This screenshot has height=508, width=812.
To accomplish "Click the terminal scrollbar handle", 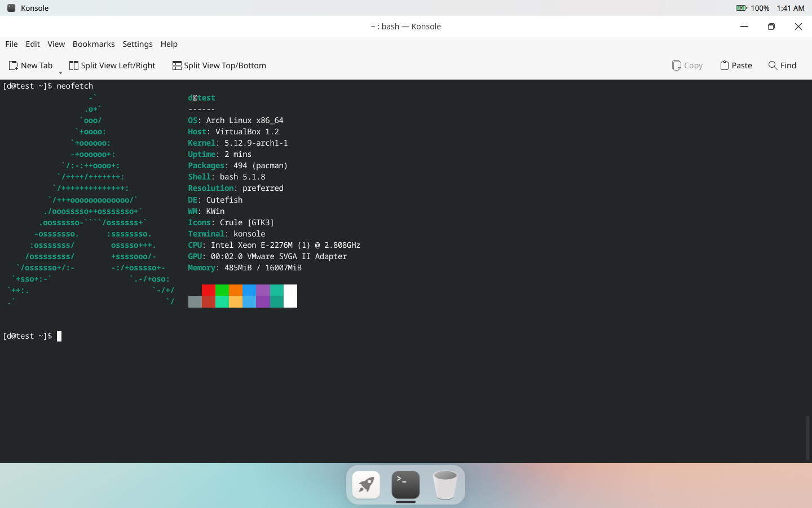I will pos(807,438).
